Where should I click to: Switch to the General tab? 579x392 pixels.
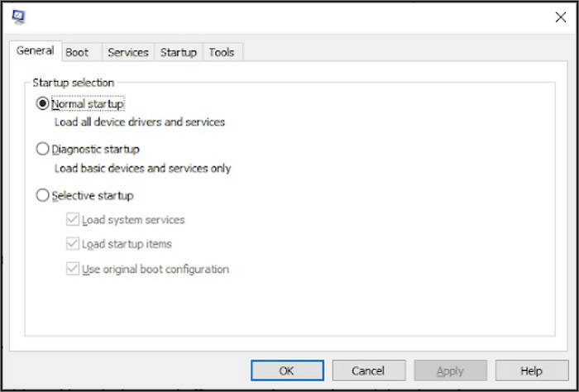click(35, 51)
